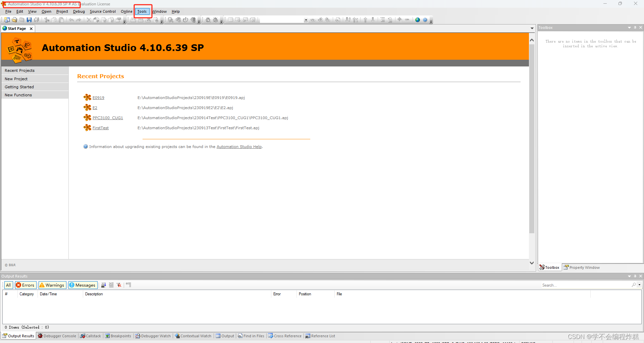Close the Start Page tab
Viewport: 644px width, 343px height.
pyautogui.click(x=31, y=29)
